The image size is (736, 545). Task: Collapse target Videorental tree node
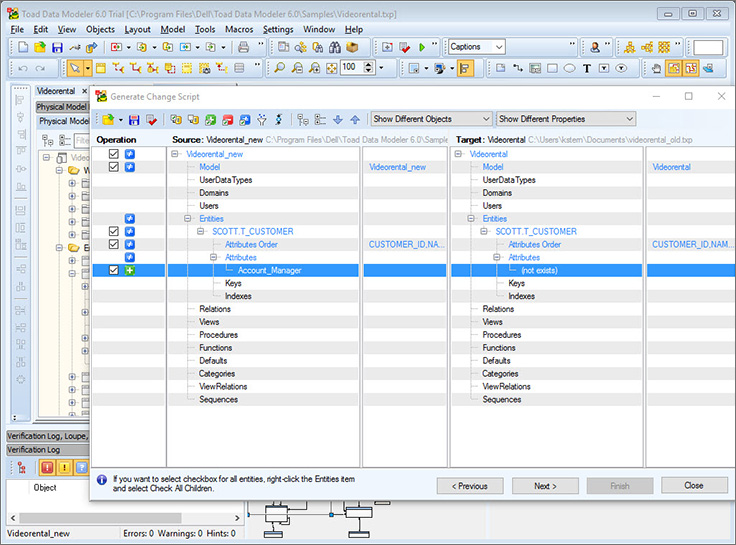(x=458, y=154)
